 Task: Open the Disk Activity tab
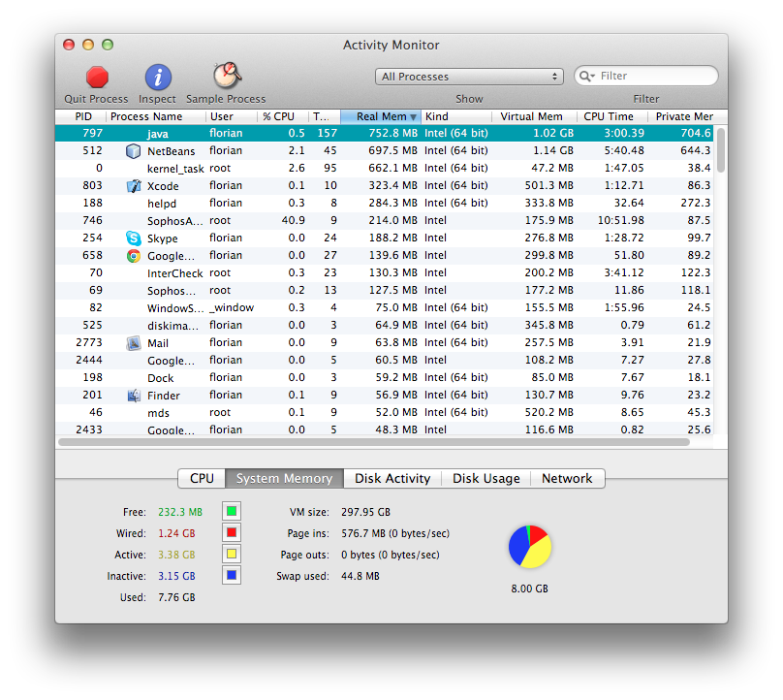coord(392,479)
